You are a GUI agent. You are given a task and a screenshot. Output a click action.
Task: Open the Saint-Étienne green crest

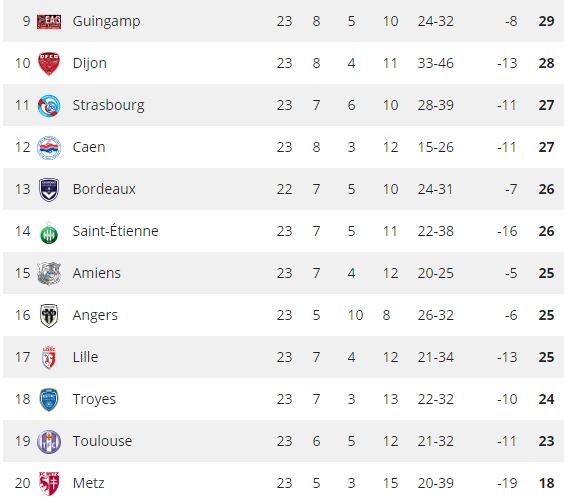[49, 232]
